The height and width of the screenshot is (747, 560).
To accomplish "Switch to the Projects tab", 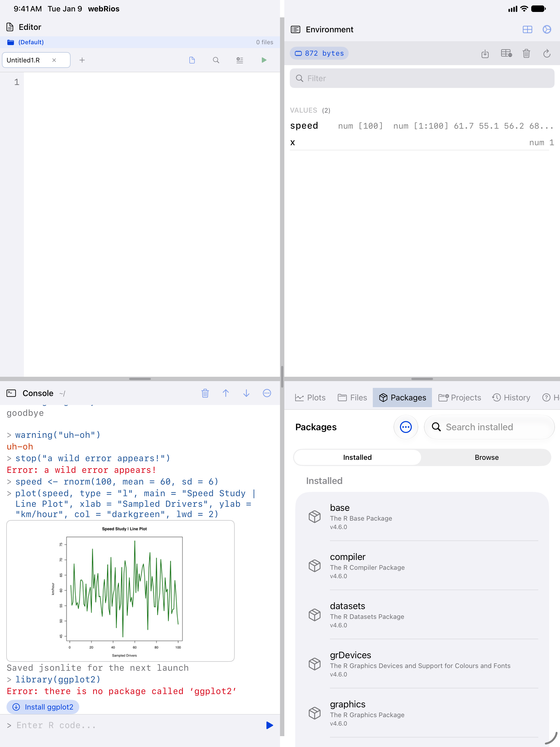I will coord(459,397).
